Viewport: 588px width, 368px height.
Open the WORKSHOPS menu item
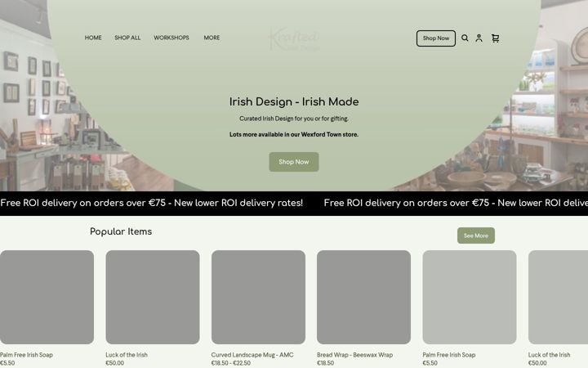171,38
